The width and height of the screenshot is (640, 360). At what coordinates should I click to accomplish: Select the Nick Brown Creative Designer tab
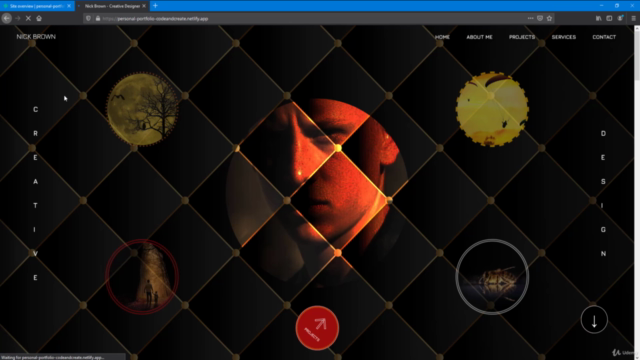[x=112, y=6]
